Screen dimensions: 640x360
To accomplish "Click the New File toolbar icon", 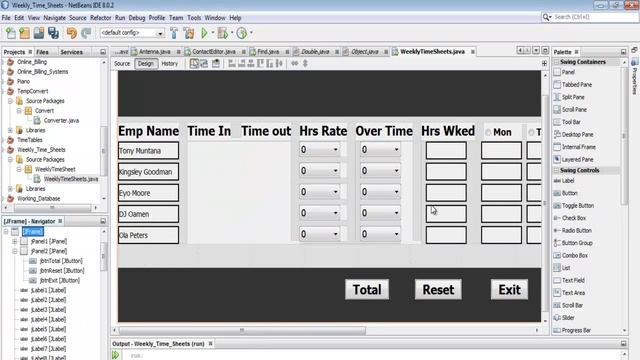I will coord(11,33).
